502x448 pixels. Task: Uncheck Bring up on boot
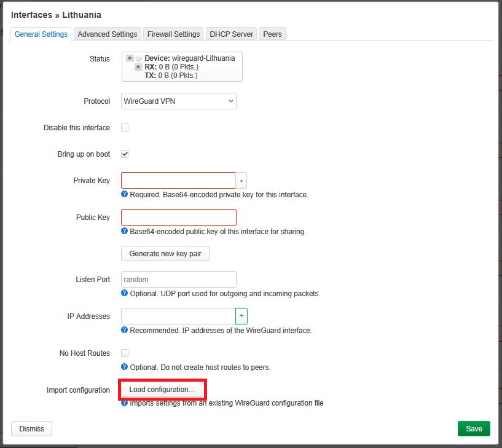(x=125, y=154)
